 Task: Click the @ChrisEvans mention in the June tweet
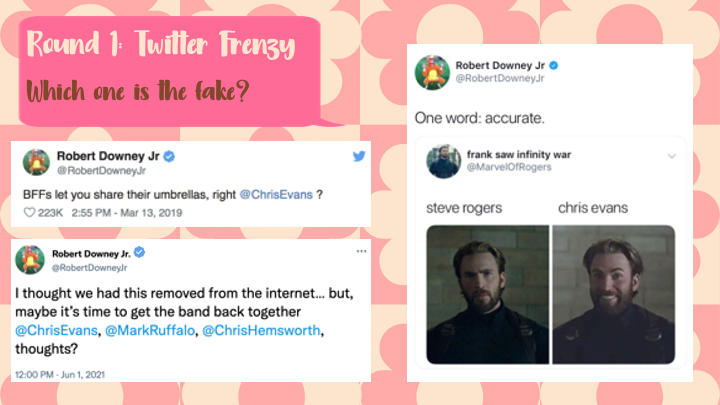56,331
